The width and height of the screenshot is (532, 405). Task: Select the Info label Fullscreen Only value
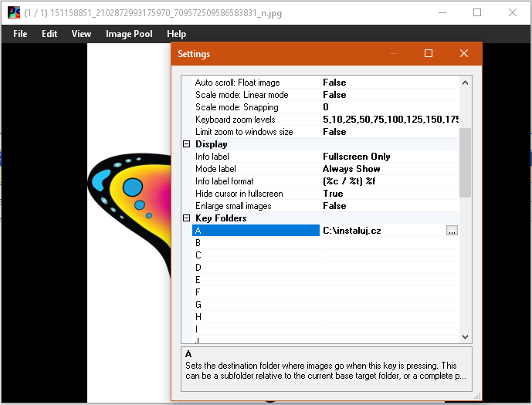[389, 157]
